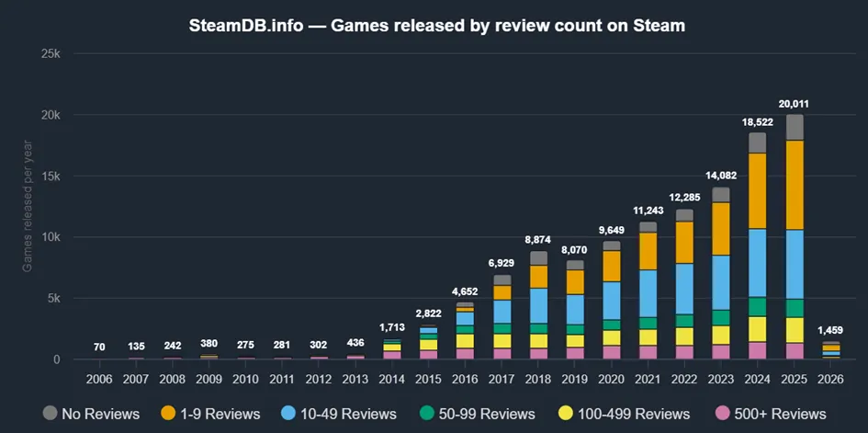Click the 14,082 total label above 2023
This screenshot has width=868, height=433.
(x=721, y=177)
